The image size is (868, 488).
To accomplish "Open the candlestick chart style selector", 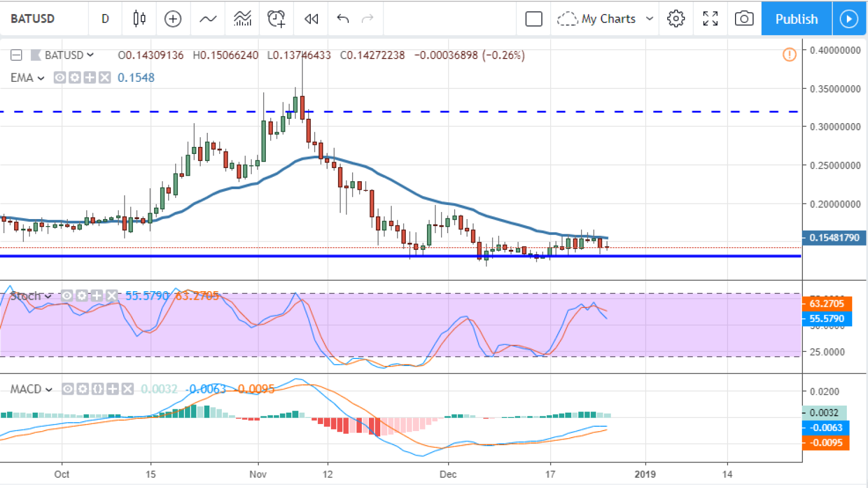I will pos(139,19).
